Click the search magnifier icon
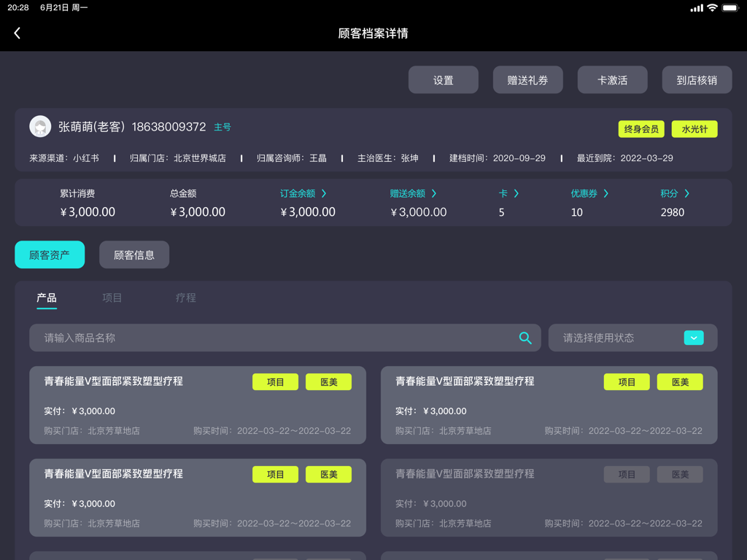The height and width of the screenshot is (560, 747). (525, 338)
